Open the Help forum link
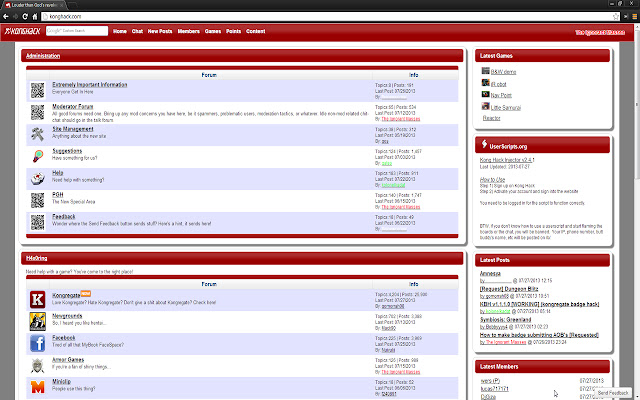The image size is (640, 400). point(58,173)
